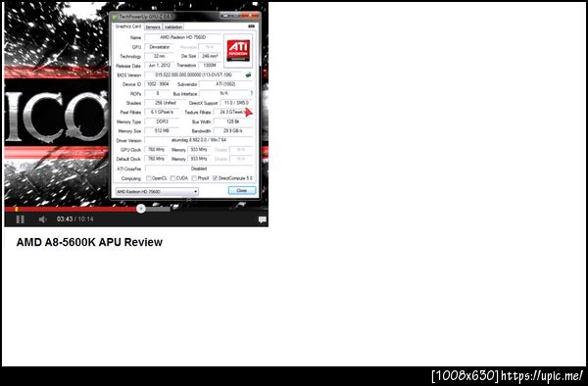Toggle the DirectCompute 5.0 checkbox
Image resolution: width=588 pixels, height=386 pixels.
(x=215, y=178)
